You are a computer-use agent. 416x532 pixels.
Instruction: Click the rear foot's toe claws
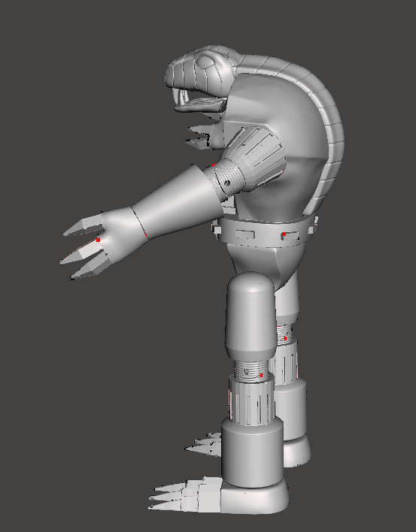[203, 444]
